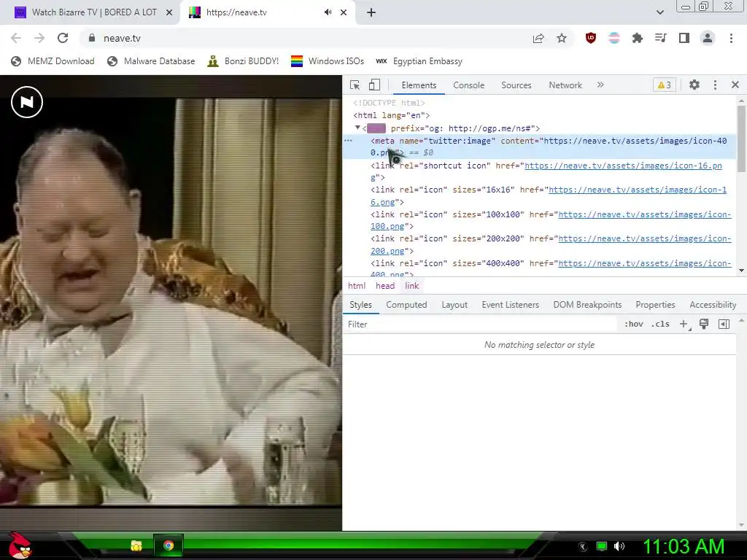
Task: Select the html lang="en" node
Action: point(392,116)
